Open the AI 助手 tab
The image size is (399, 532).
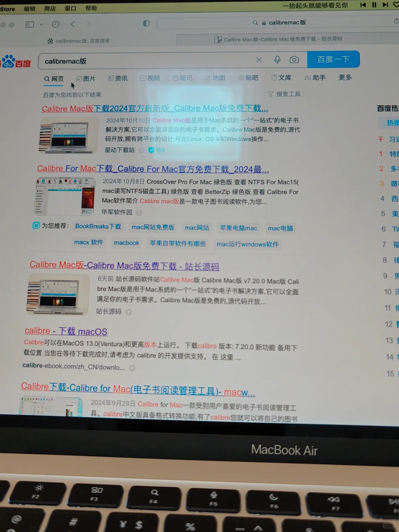(x=315, y=78)
